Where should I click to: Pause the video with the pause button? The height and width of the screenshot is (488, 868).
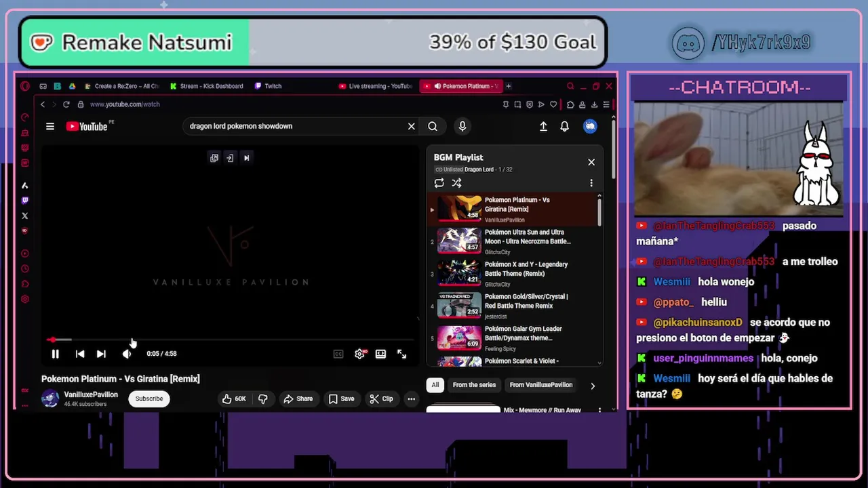coord(55,354)
